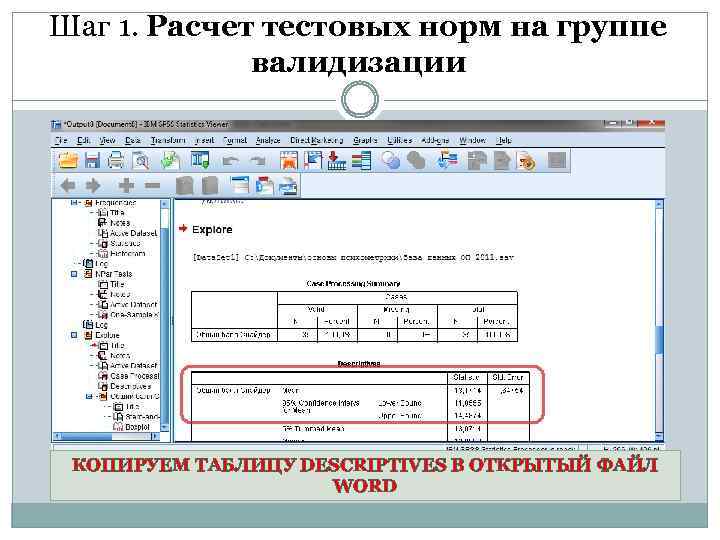Select Histogram in the outline tree
The height and width of the screenshot is (540, 720).
(x=127, y=253)
